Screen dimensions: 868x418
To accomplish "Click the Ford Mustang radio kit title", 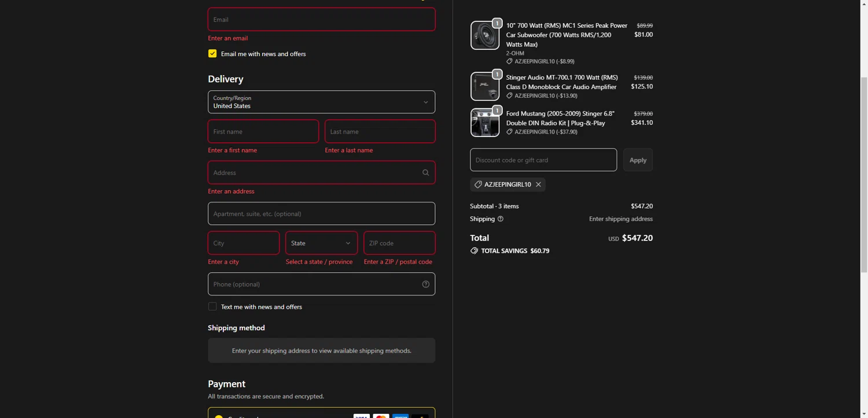I will click(560, 118).
